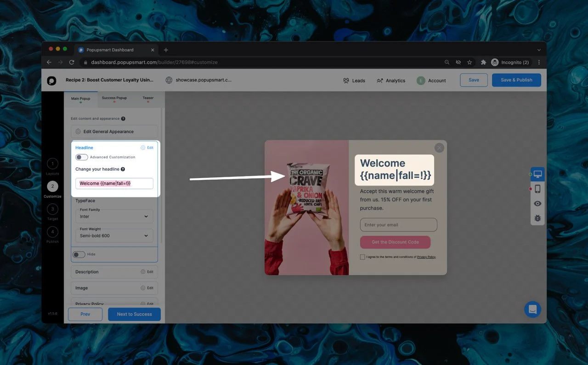
Task: Click the headline text input field
Action: 114,184
